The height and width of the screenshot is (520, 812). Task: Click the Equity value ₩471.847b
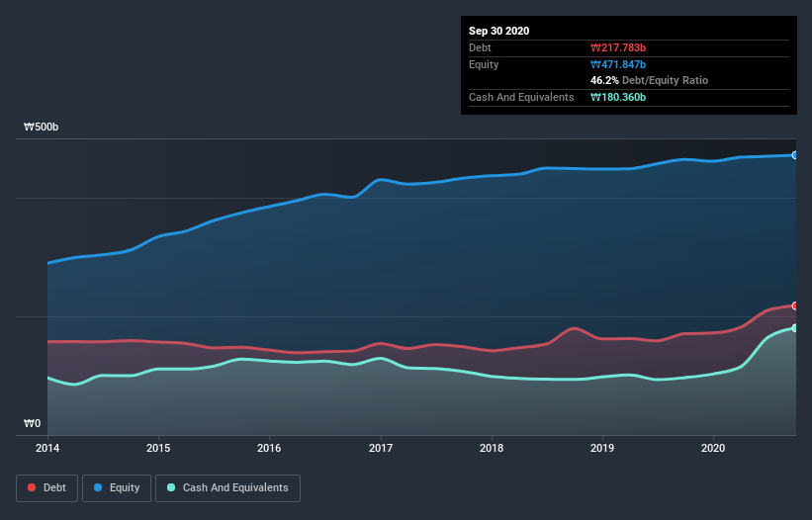tap(618, 64)
